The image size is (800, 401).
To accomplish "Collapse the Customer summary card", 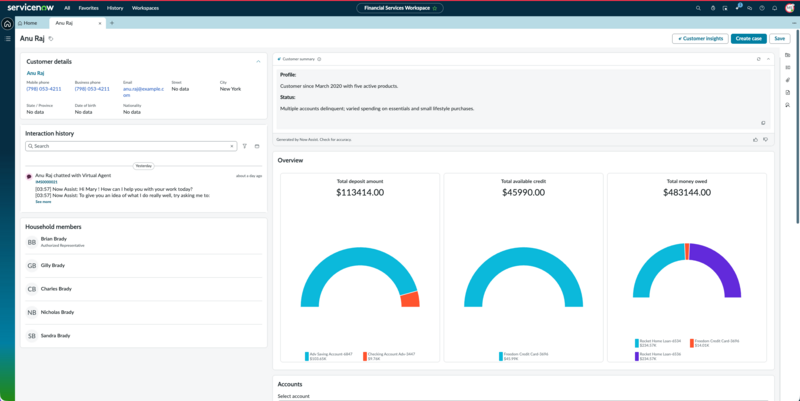I will (x=768, y=59).
